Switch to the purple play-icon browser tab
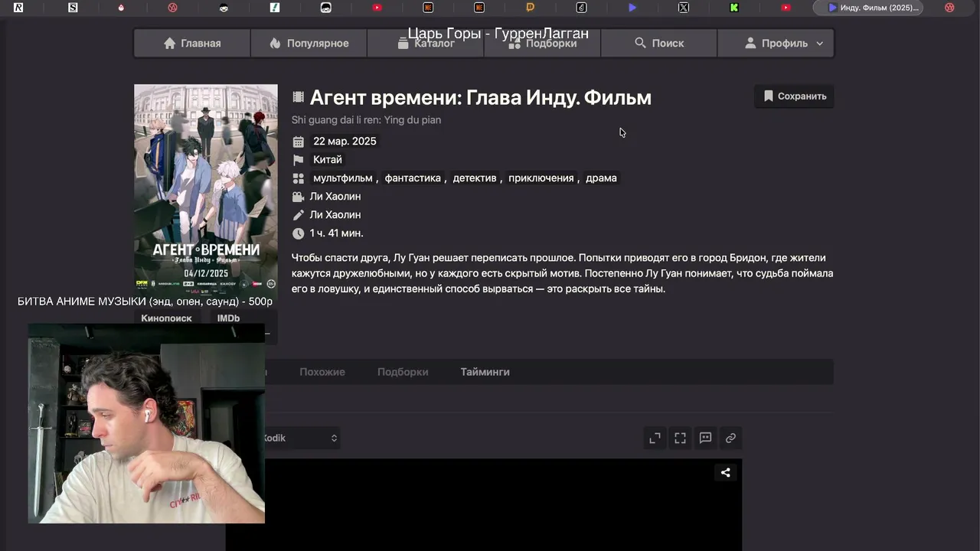 click(632, 8)
